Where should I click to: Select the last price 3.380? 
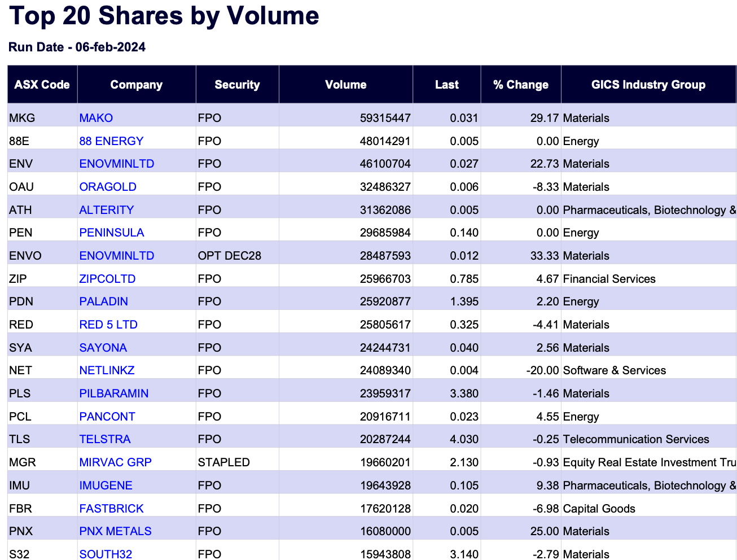[x=464, y=393]
